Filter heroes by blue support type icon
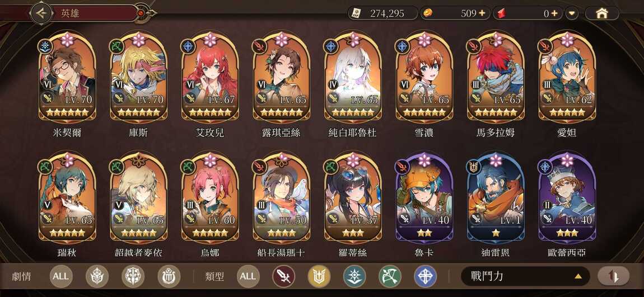Image resolution: width=644 pixels, height=297 pixels. 425,276
